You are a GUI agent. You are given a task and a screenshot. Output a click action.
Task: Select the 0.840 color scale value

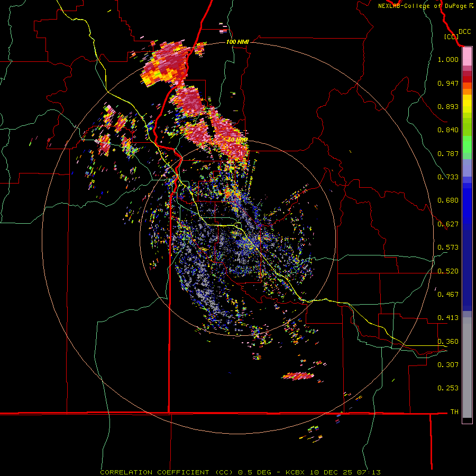tap(448, 130)
